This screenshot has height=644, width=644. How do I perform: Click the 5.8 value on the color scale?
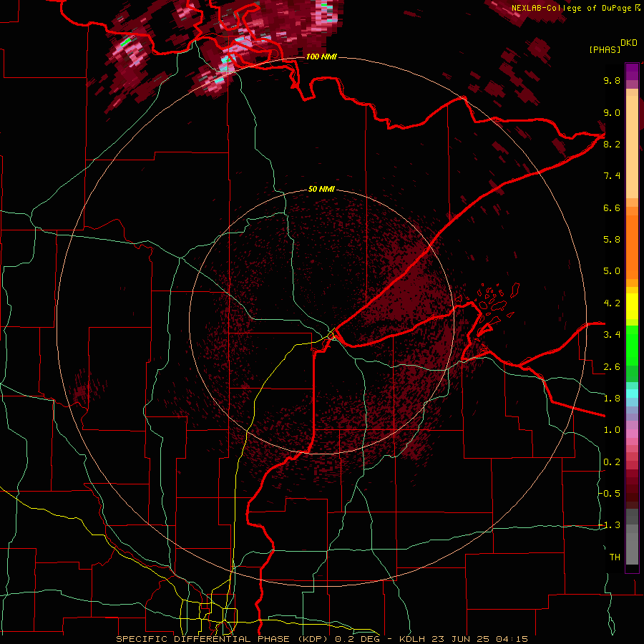click(612, 240)
